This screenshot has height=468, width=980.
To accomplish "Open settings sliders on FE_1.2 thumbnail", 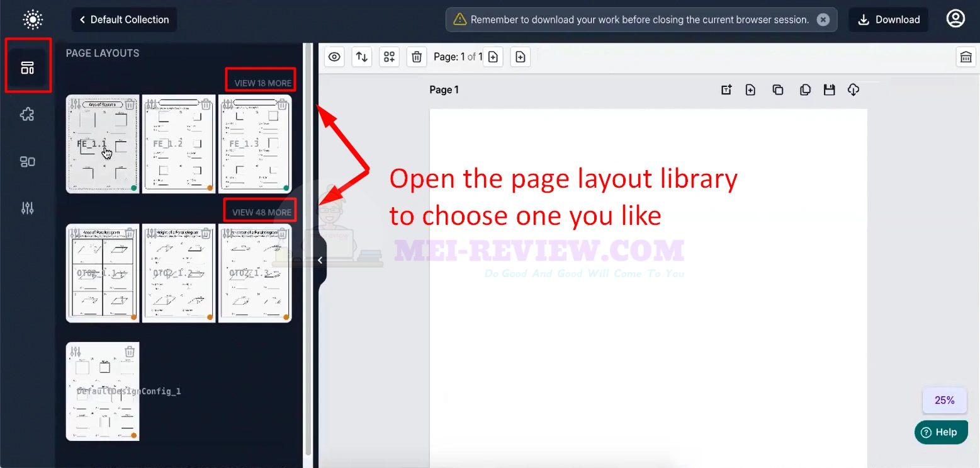I will coord(151,105).
